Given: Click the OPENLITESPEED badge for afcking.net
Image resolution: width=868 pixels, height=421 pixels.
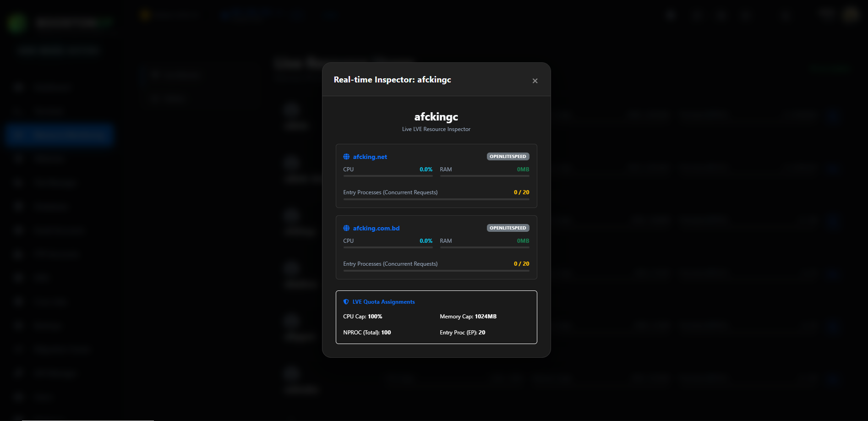Looking at the screenshot, I should [508, 156].
